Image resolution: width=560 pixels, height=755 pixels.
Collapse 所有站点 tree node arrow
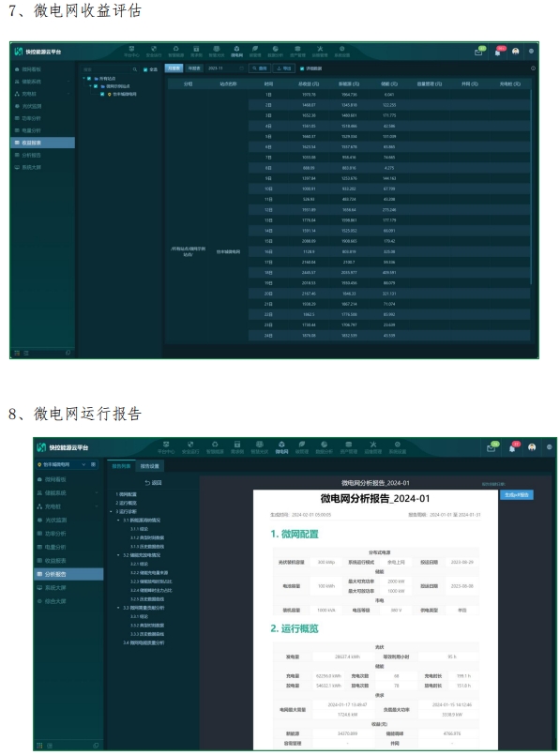(83, 79)
